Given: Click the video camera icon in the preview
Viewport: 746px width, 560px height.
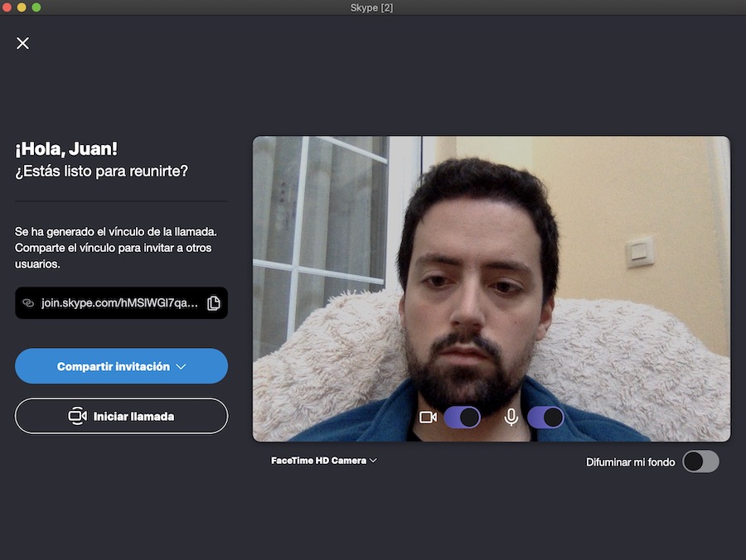Looking at the screenshot, I should click(x=428, y=418).
